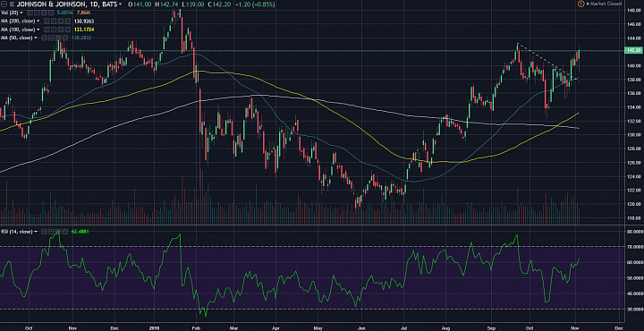
Task: Expand the Johnson & Johnson symbol title dropdown
Action: point(120,4)
